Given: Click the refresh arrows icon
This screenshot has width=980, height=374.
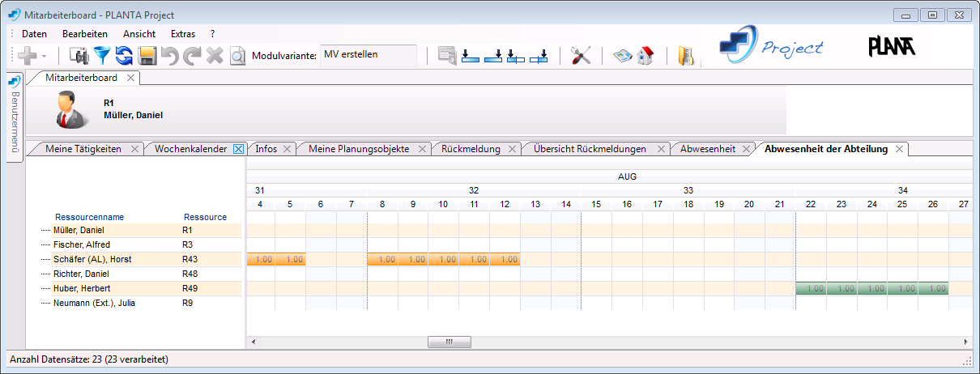Looking at the screenshot, I should pos(124,55).
